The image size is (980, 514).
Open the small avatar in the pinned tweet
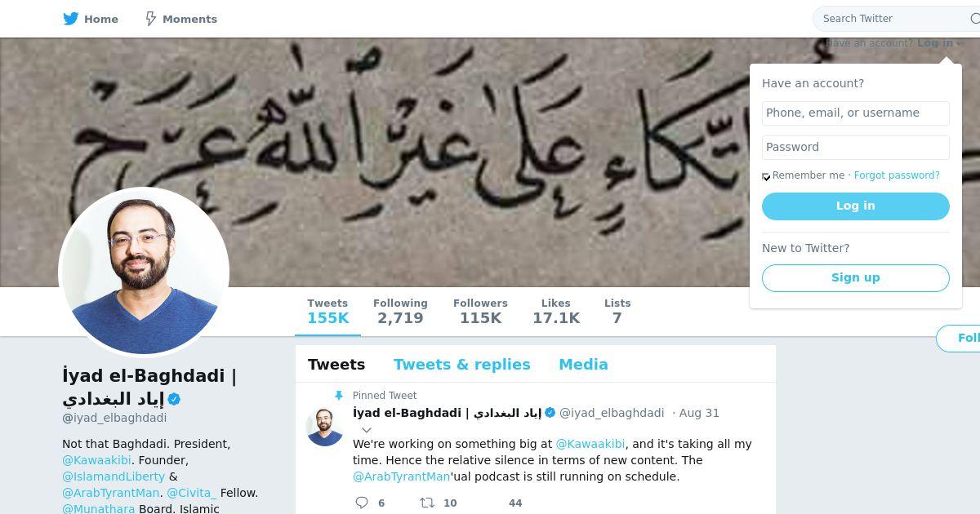(325, 427)
